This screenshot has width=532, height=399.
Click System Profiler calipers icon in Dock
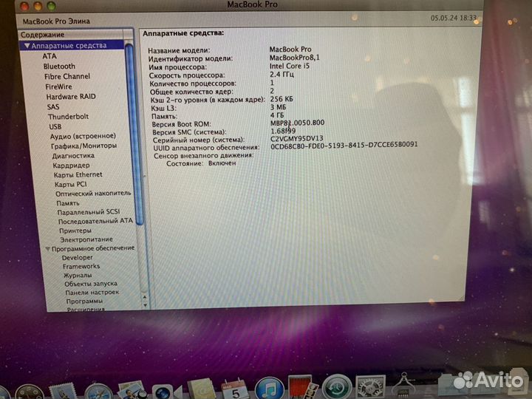[x=403, y=385]
